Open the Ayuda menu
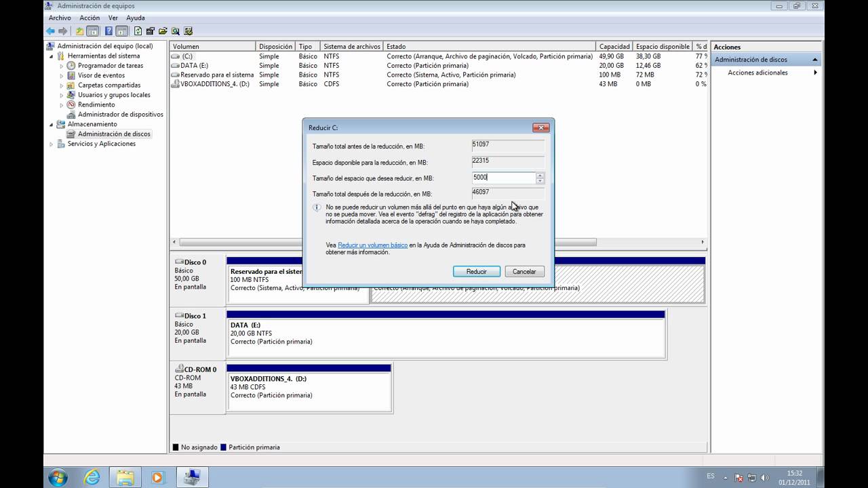This screenshot has width=868, height=488. (x=136, y=18)
